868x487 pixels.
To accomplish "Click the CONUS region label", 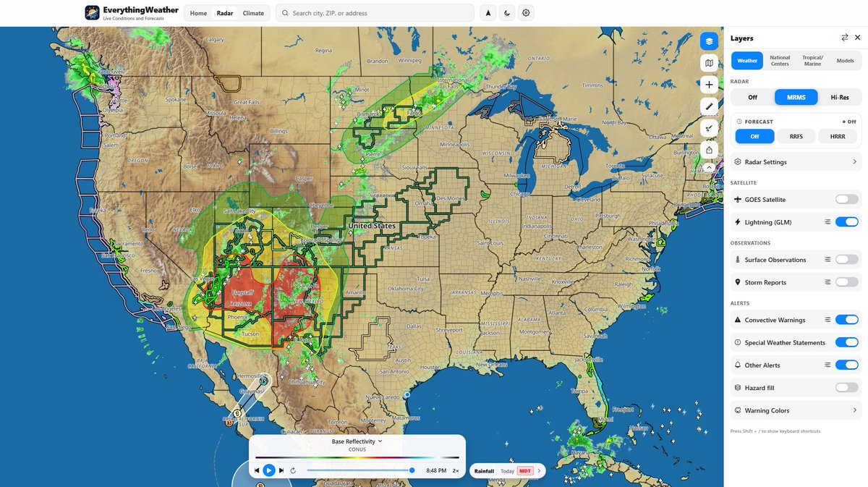I will (357, 449).
